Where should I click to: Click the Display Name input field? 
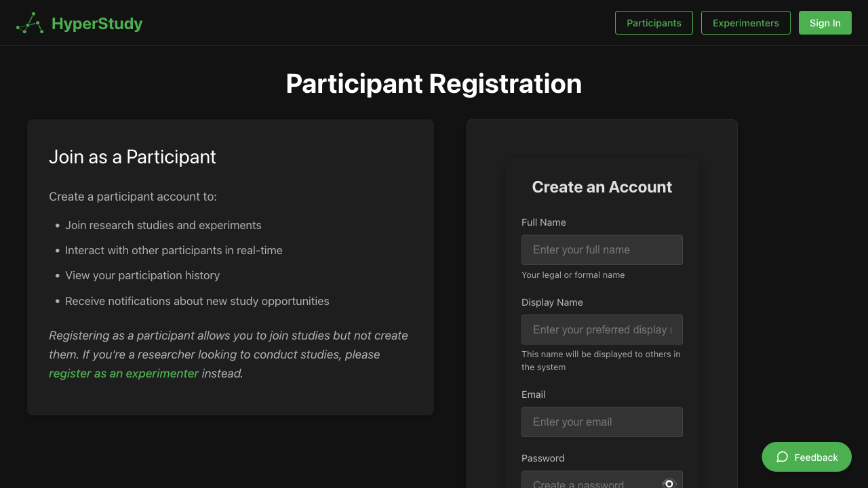[x=601, y=329]
